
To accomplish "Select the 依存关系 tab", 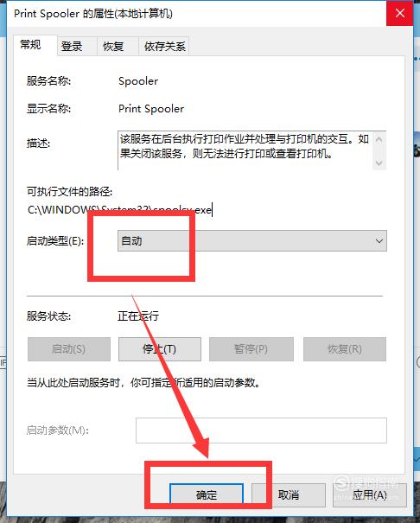I will pyautogui.click(x=164, y=46).
